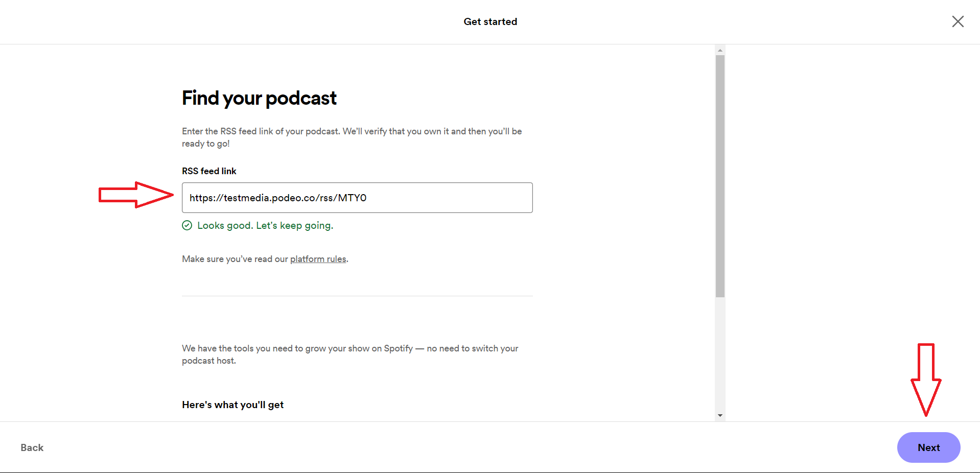Open the platform rules link

(318, 259)
